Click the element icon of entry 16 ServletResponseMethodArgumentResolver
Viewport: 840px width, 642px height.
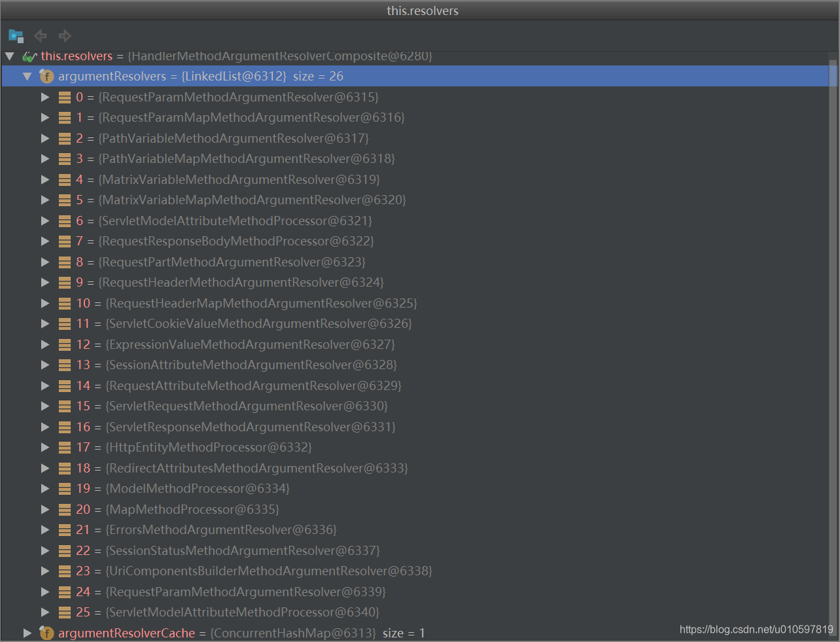click(65, 427)
